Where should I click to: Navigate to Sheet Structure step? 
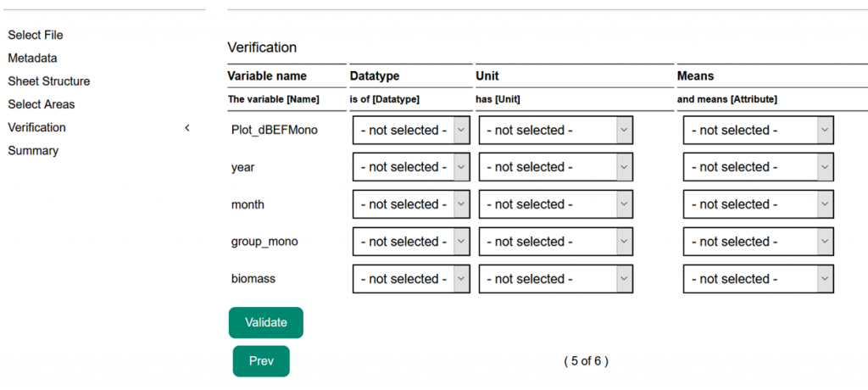[49, 81]
